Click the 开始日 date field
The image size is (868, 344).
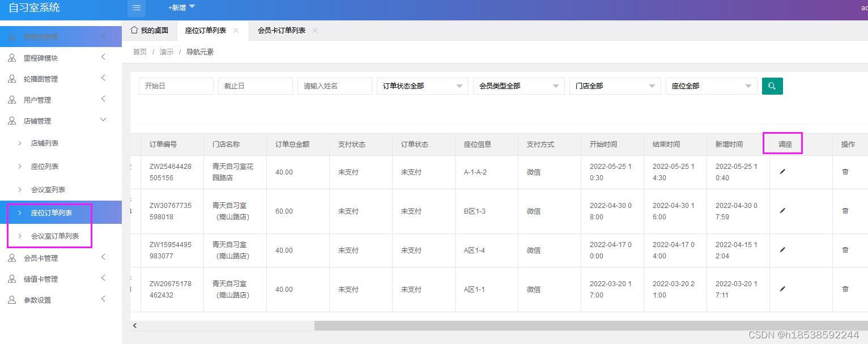coord(176,86)
